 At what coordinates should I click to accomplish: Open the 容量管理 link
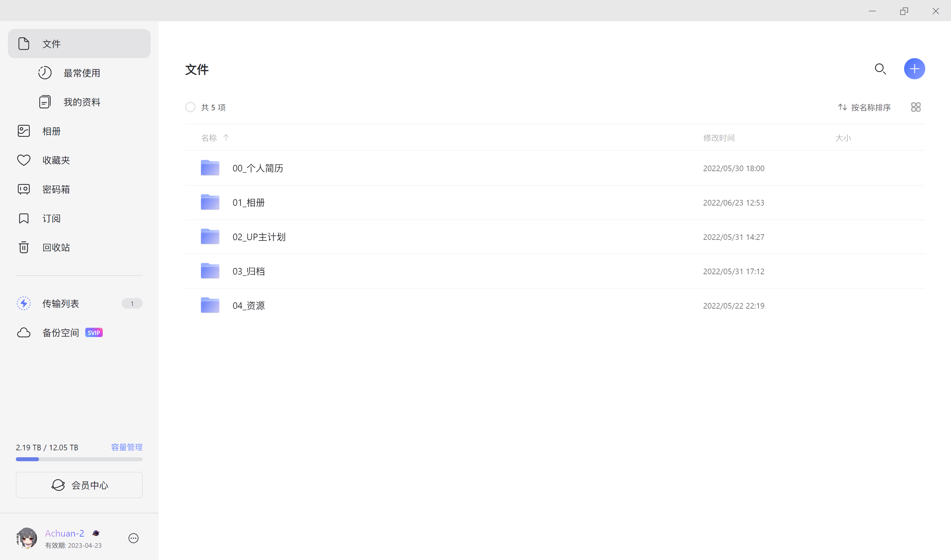[x=127, y=447]
